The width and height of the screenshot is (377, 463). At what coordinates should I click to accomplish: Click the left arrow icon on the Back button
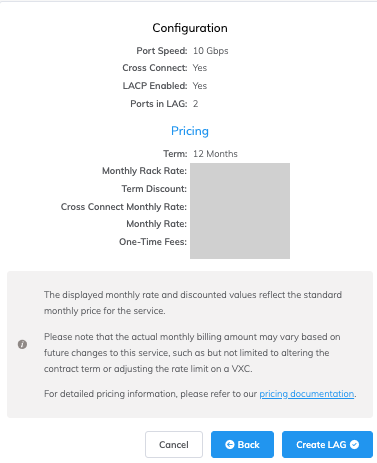[230, 444]
